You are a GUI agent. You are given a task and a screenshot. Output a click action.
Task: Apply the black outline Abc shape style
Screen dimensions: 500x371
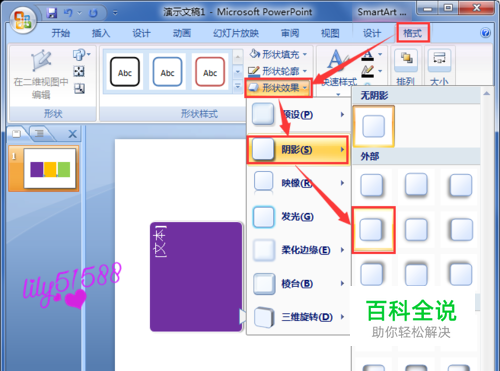125,71
